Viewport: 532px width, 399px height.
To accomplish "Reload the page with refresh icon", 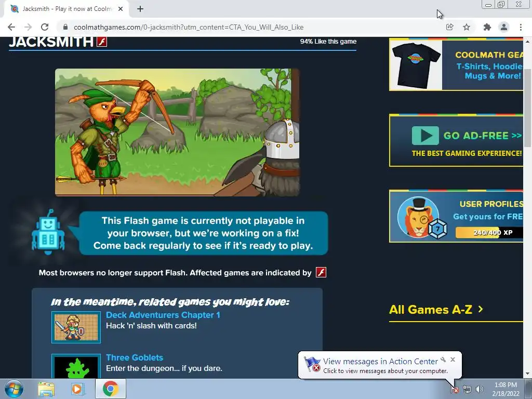I will point(45,27).
